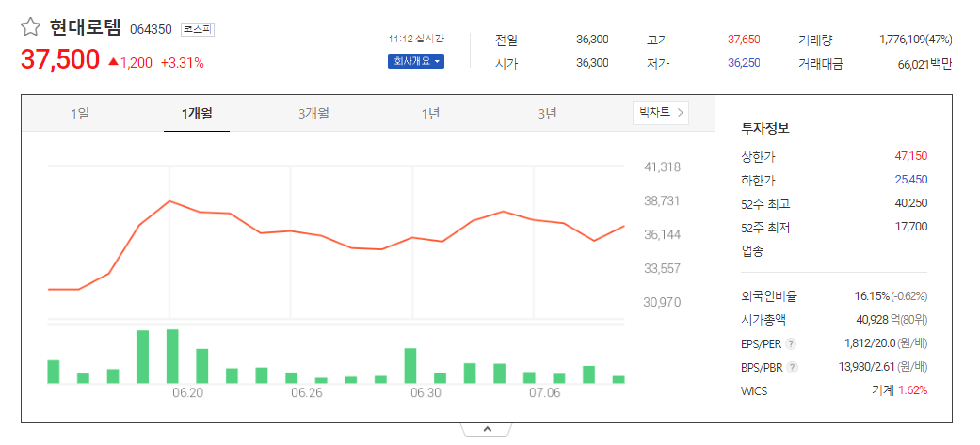
Task: Show the 1년 chart period
Action: pyautogui.click(x=430, y=114)
